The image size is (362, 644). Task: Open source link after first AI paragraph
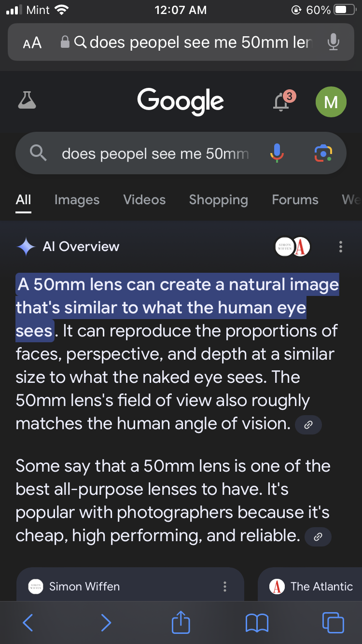(308, 425)
